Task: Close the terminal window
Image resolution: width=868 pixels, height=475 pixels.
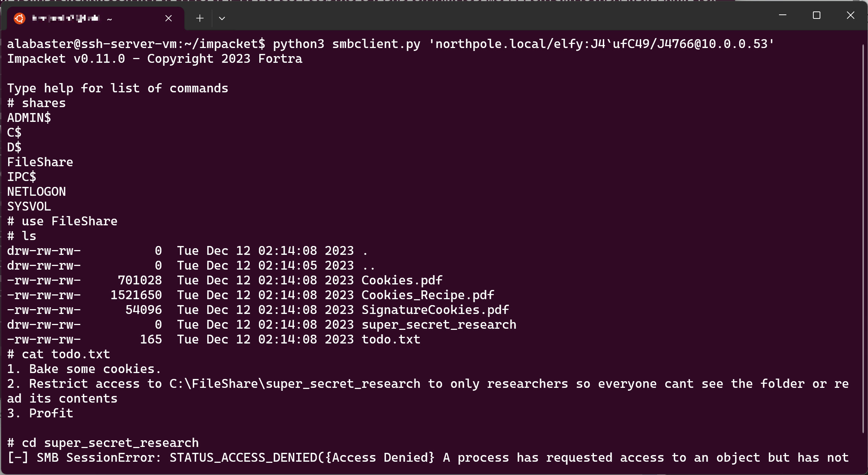Action: (850, 15)
